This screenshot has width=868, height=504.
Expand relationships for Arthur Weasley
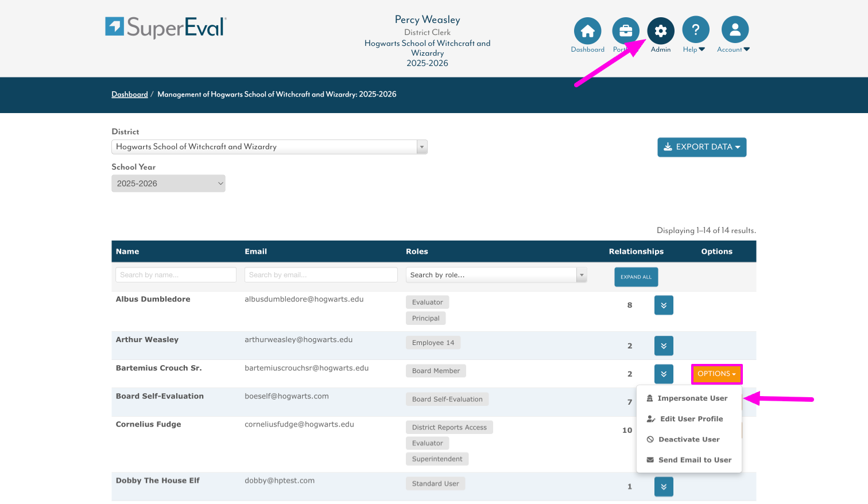[664, 346]
